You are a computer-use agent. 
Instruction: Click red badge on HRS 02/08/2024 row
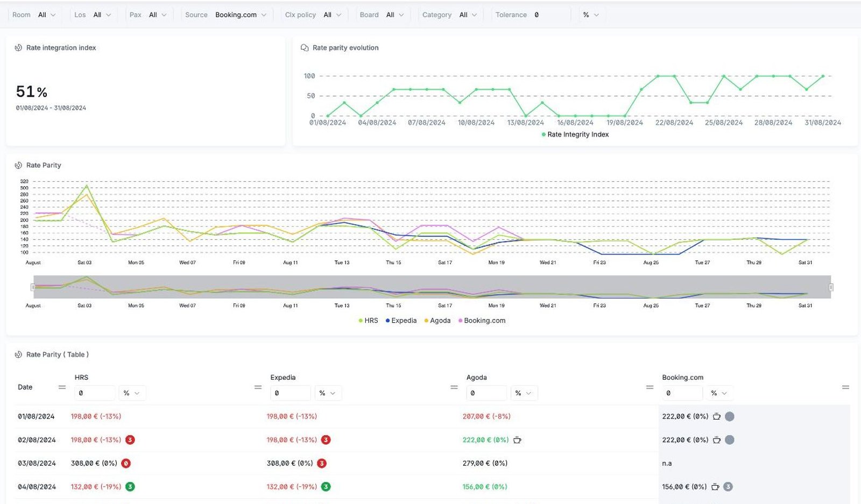point(130,440)
